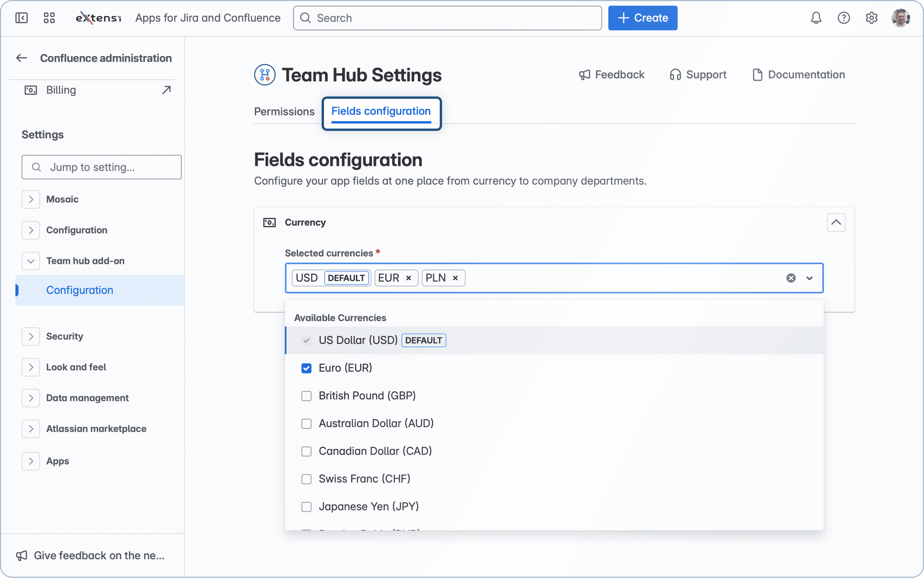
Task: Open the Documentation link
Action: 799,74
